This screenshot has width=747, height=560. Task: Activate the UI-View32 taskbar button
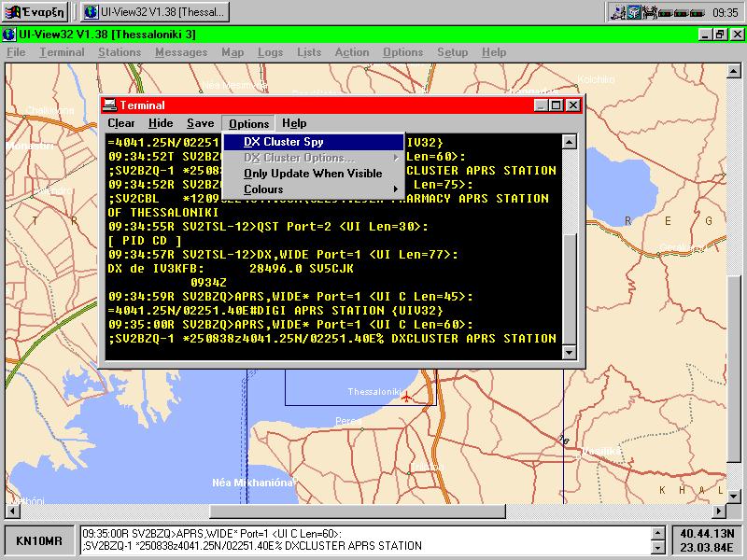pyautogui.click(x=155, y=12)
